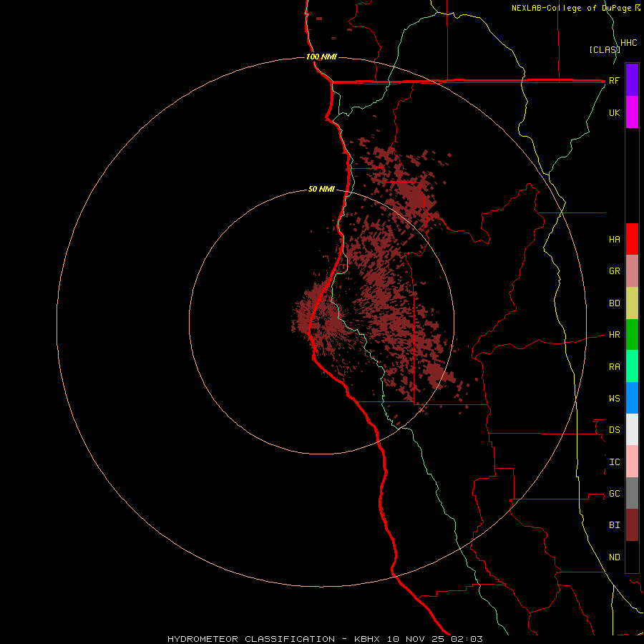Click the 'UK' legend label
644x644 pixels.
point(614,113)
